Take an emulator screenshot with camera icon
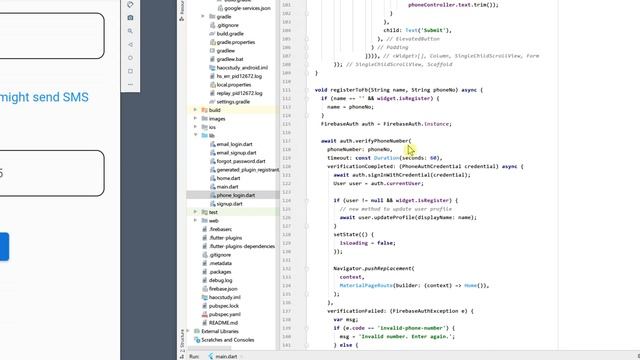640x360 pixels. tap(130, 18)
